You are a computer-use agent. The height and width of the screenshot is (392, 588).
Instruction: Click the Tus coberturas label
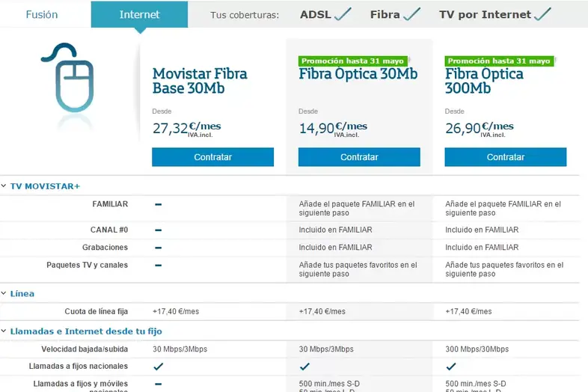[245, 15]
